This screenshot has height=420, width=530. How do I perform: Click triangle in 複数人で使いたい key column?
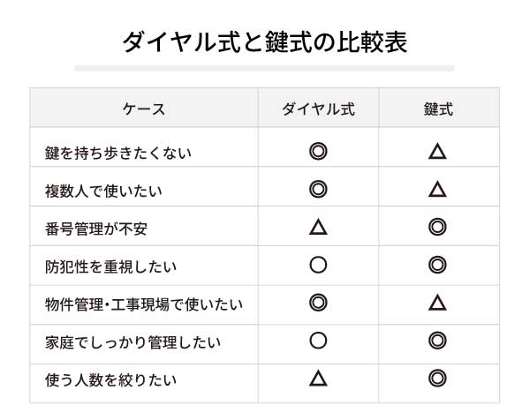(437, 190)
